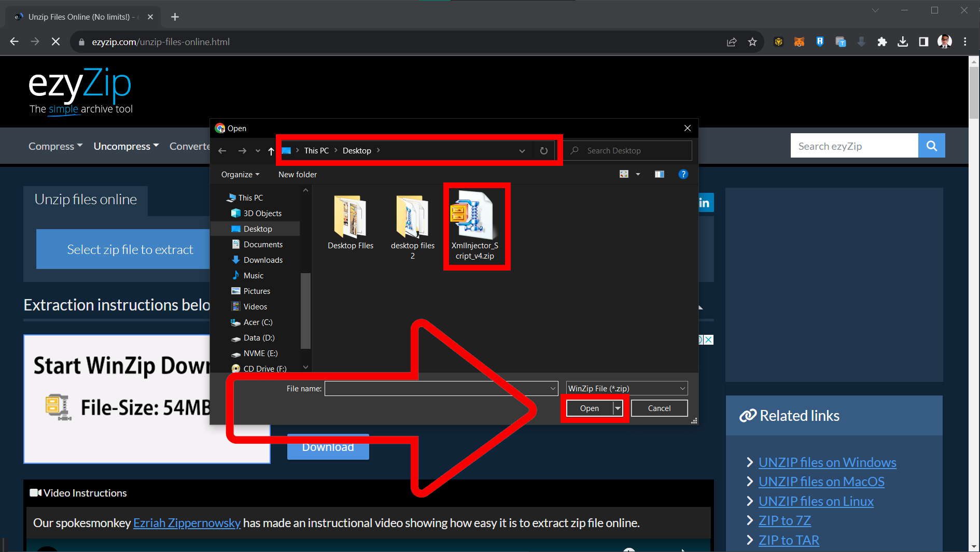The height and width of the screenshot is (552, 980).
Task: Click the ezyZip logo
Action: pyautogui.click(x=80, y=91)
